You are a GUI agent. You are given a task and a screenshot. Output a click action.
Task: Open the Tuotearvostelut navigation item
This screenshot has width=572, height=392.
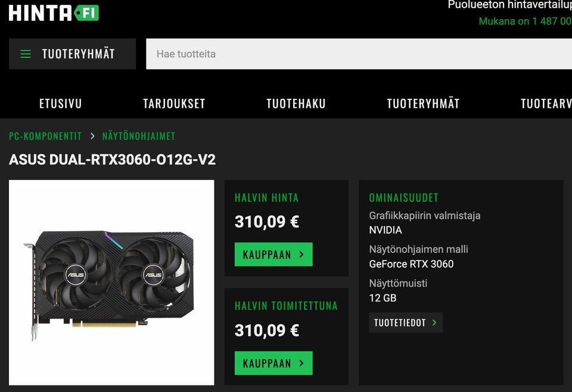point(546,104)
